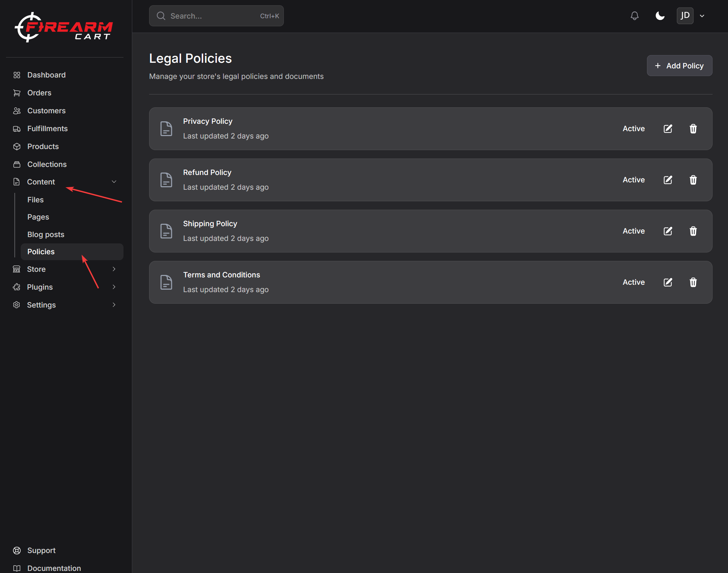Click the Settings gear icon
728x573 pixels.
click(16, 305)
